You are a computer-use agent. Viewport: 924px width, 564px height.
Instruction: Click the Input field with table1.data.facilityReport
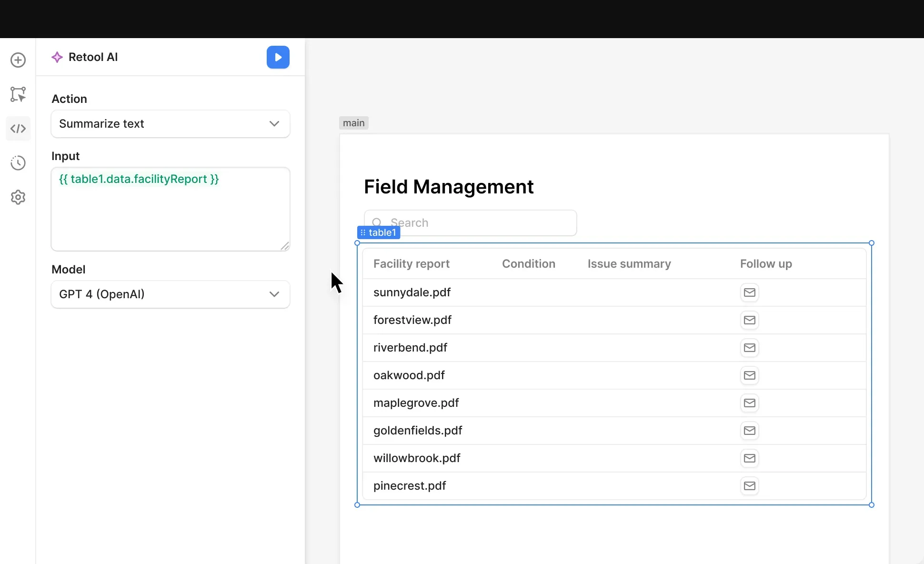click(170, 209)
